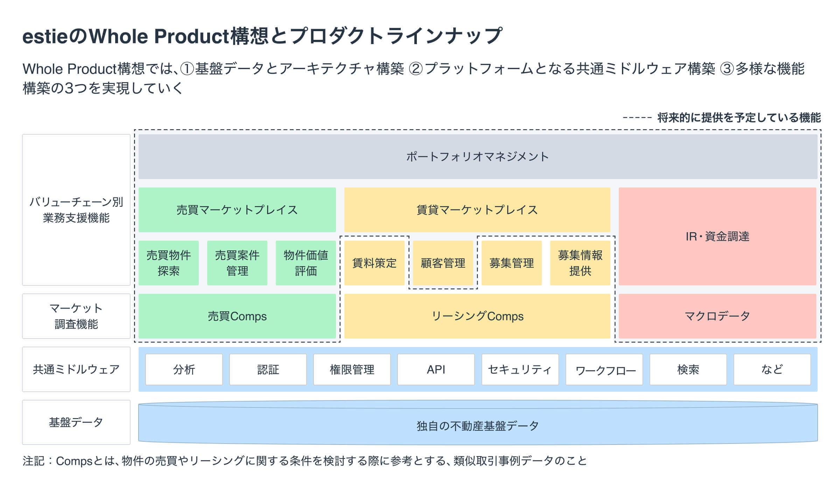Click the API middleware box

[x=436, y=369]
